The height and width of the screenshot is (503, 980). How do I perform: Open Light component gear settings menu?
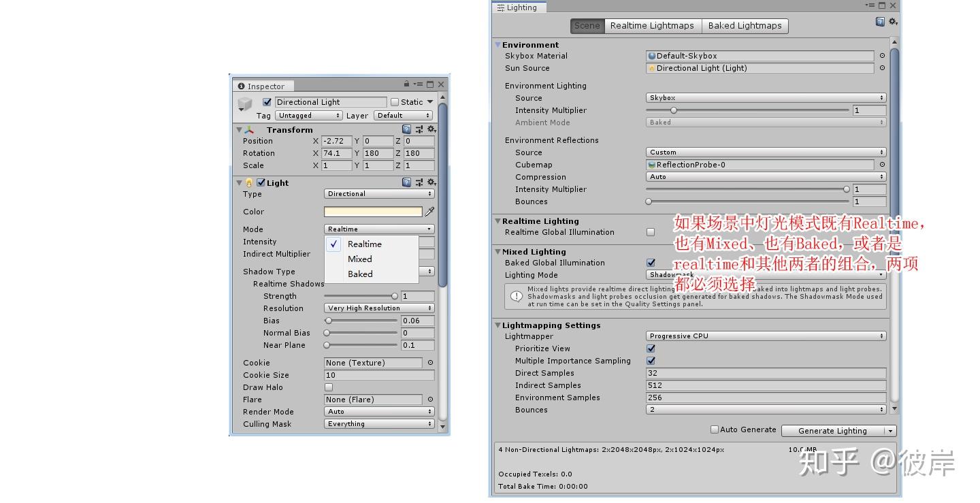point(431,182)
